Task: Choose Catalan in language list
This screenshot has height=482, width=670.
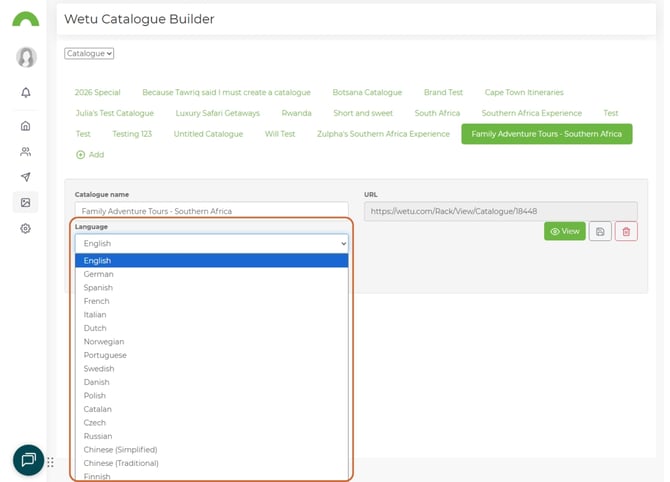Action: (x=212, y=409)
